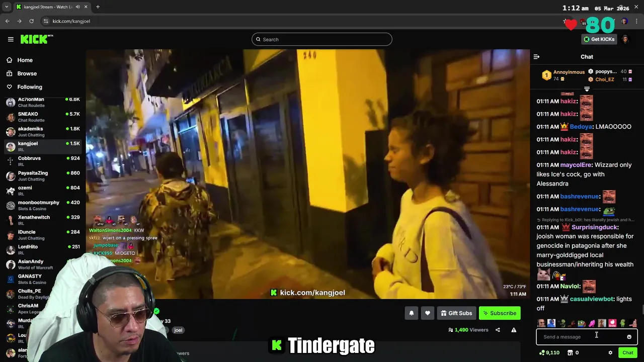Insert the Tinder logo emote
This screenshot has width=644, height=362.
pos(612,323)
